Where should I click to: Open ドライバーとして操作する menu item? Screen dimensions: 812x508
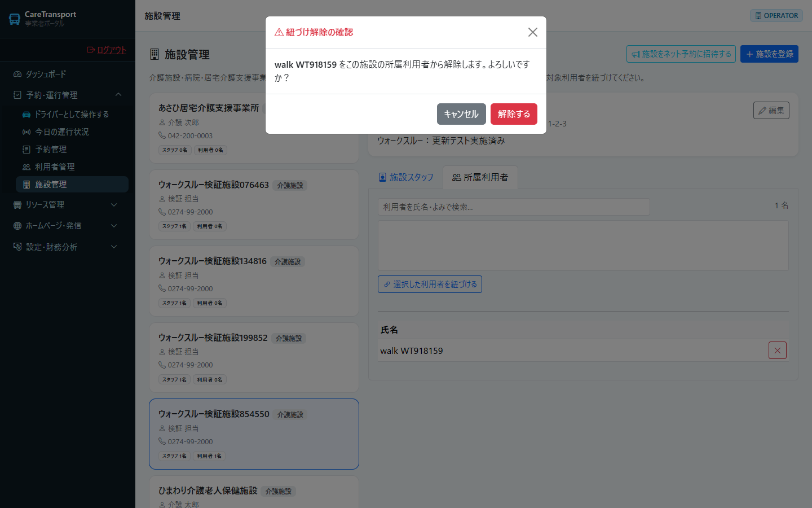coord(72,114)
